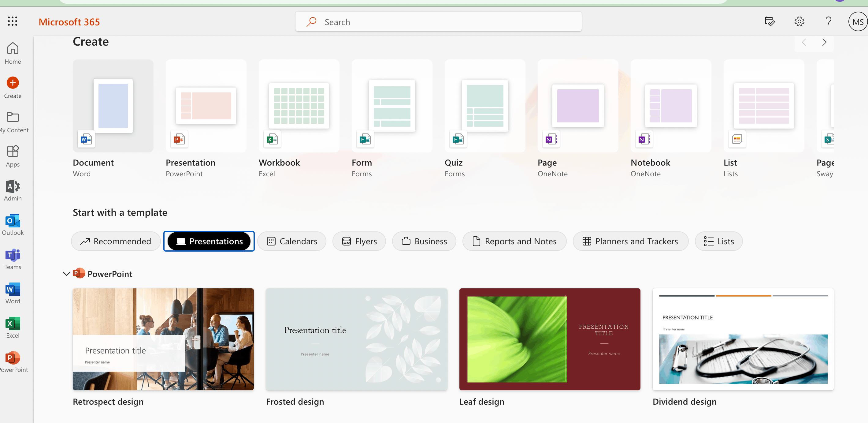Select the Planners and Trackers filter
The width and height of the screenshot is (868, 423).
point(630,241)
